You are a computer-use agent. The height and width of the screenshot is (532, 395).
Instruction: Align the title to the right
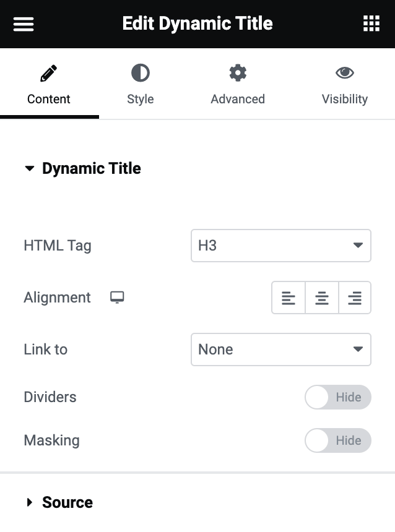click(355, 298)
